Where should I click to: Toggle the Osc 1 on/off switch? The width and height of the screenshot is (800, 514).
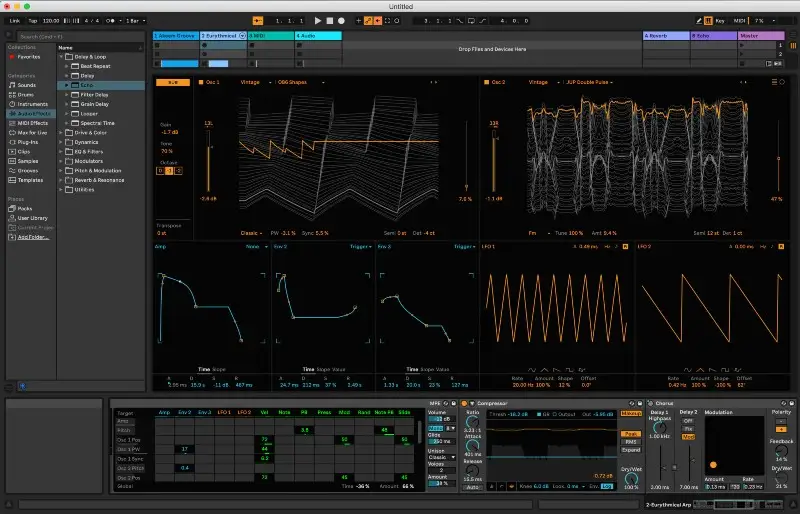pos(201,82)
